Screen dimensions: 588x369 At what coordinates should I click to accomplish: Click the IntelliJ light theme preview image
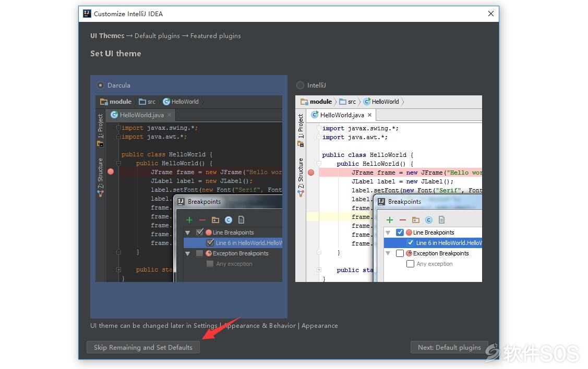389,189
